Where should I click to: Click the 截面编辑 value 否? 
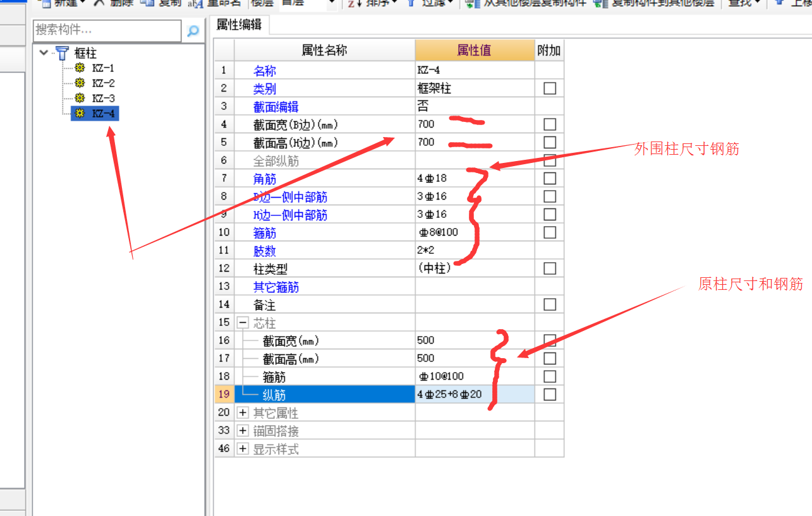[x=475, y=106]
